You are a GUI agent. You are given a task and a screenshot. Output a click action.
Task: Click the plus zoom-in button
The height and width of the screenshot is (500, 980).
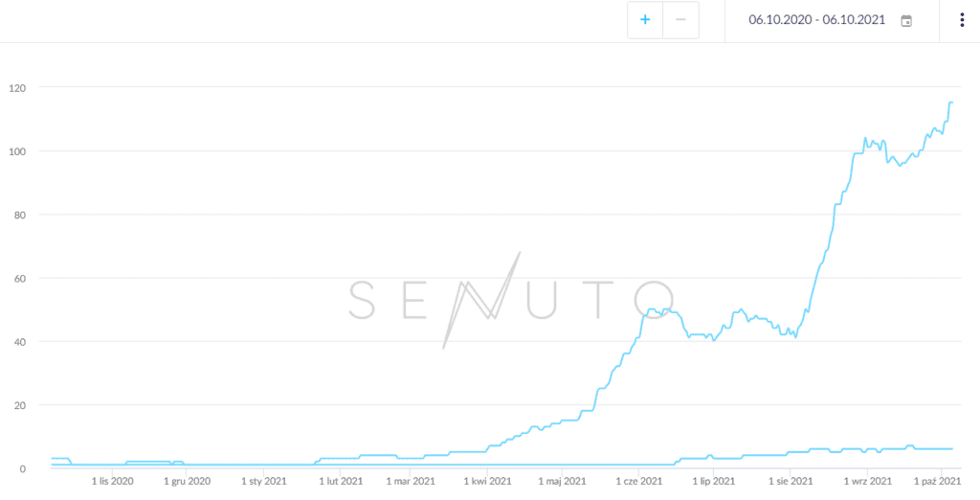pos(645,20)
